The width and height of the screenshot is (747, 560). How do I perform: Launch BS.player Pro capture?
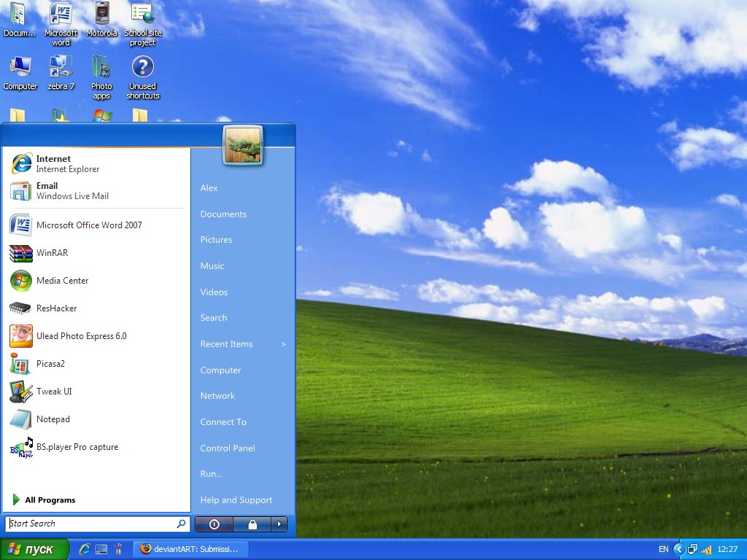[x=76, y=447]
